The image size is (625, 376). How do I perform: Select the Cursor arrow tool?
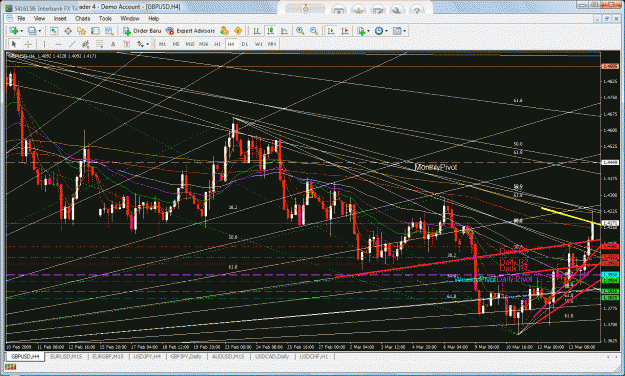tap(14, 44)
